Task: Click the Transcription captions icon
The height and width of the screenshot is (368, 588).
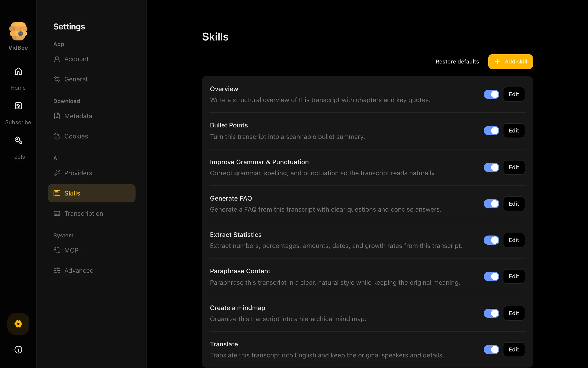Action: [x=57, y=213]
